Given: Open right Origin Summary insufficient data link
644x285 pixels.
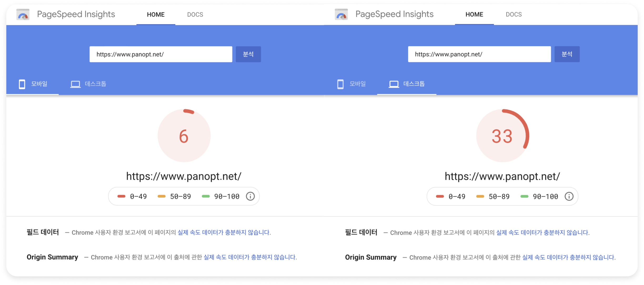Looking at the screenshot, I should coord(568,257).
